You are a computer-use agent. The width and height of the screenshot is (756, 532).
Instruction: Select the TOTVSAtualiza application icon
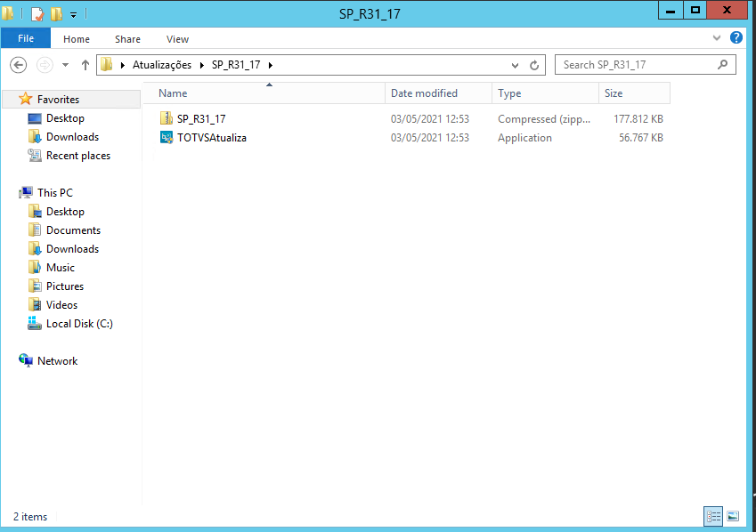[x=167, y=137]
